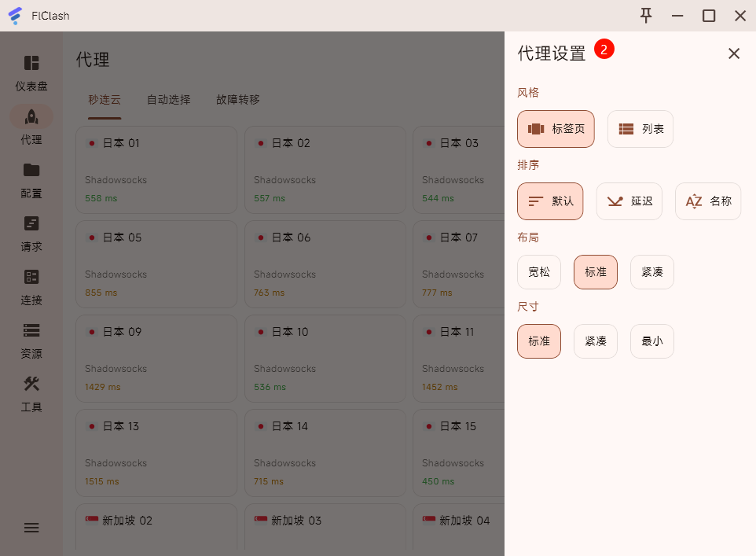Image resolution: width=756 pixels, height=556 pixels.
Task: Select the 代理 rocket icon in sidebar
Action: pyautogui.click(x=31, y=116)
